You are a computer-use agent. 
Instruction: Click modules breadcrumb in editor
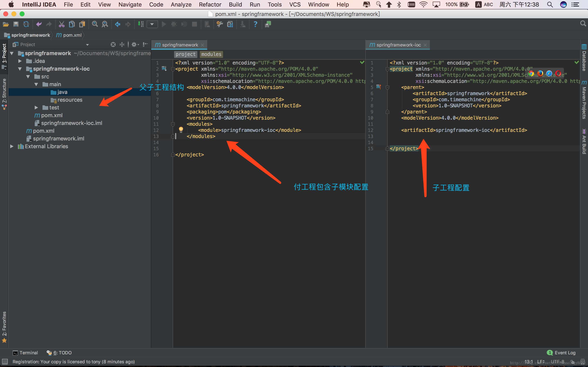pos(211,54)
